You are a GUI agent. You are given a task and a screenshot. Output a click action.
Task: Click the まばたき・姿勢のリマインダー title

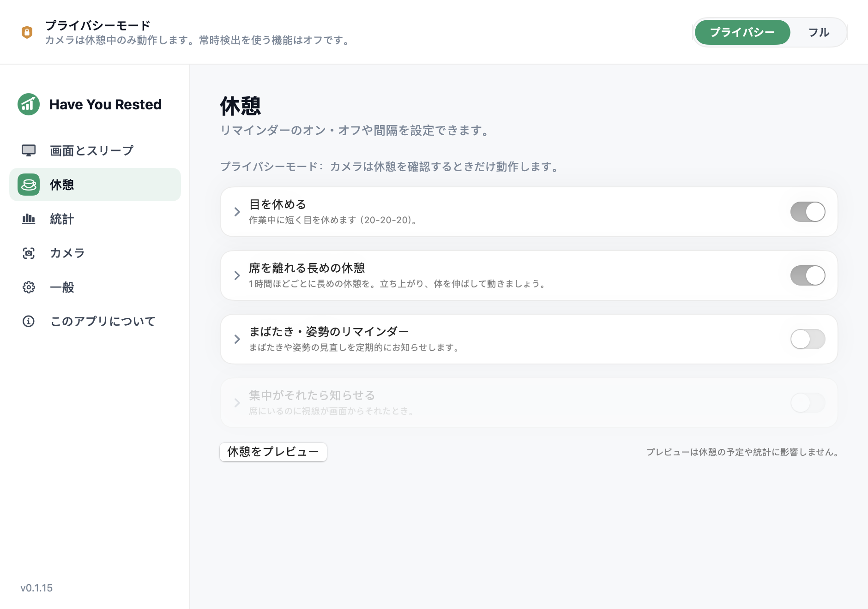coord(329,331)
